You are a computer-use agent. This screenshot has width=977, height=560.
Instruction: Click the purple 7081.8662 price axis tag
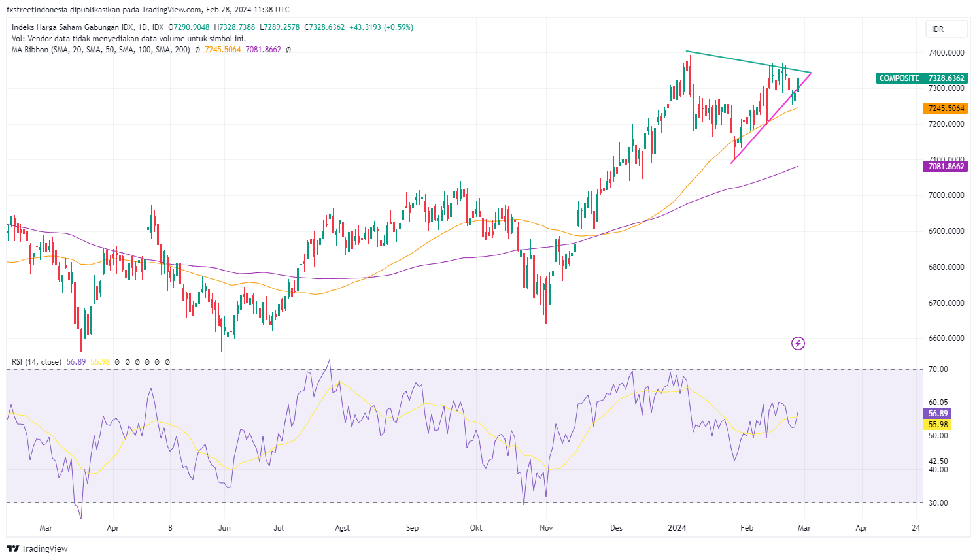pyautogui.click(x=946, y=167)
